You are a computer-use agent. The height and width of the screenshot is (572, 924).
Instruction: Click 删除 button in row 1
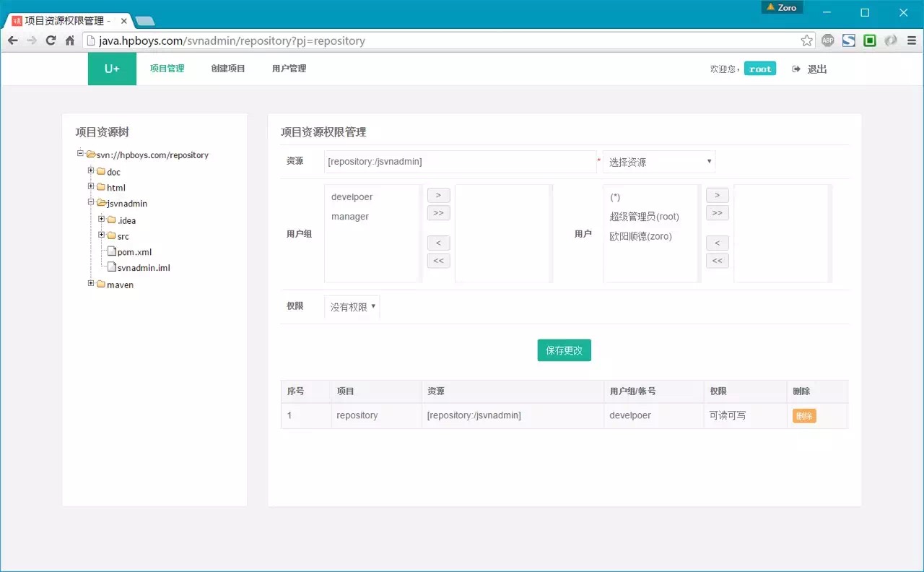[804, 416]
